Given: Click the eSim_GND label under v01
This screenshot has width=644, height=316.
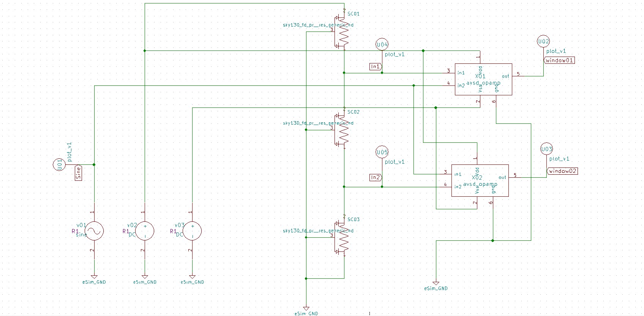Looking at the screenshot, I should [94, 282].
